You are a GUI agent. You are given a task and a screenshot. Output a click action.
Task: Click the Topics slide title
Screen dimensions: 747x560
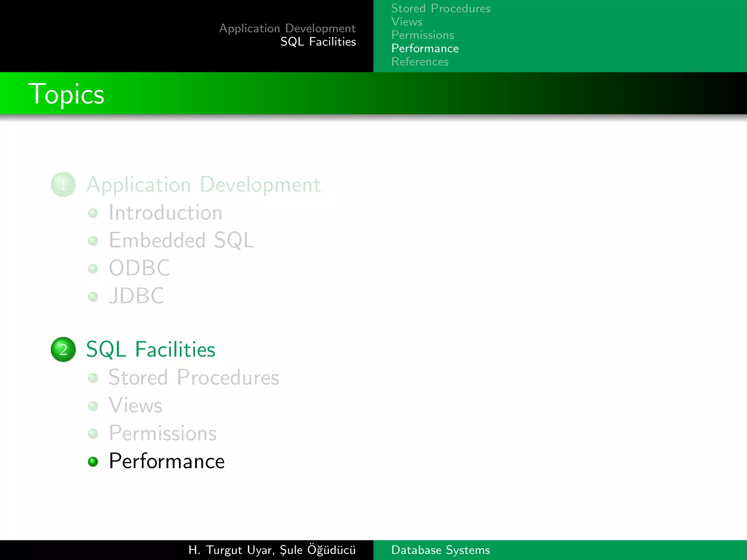[x=66, y=94]
